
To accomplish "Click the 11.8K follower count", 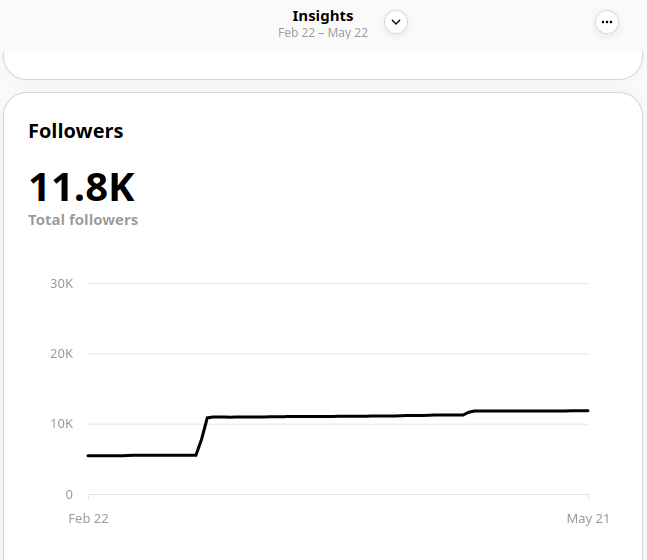I will (82, 187).
